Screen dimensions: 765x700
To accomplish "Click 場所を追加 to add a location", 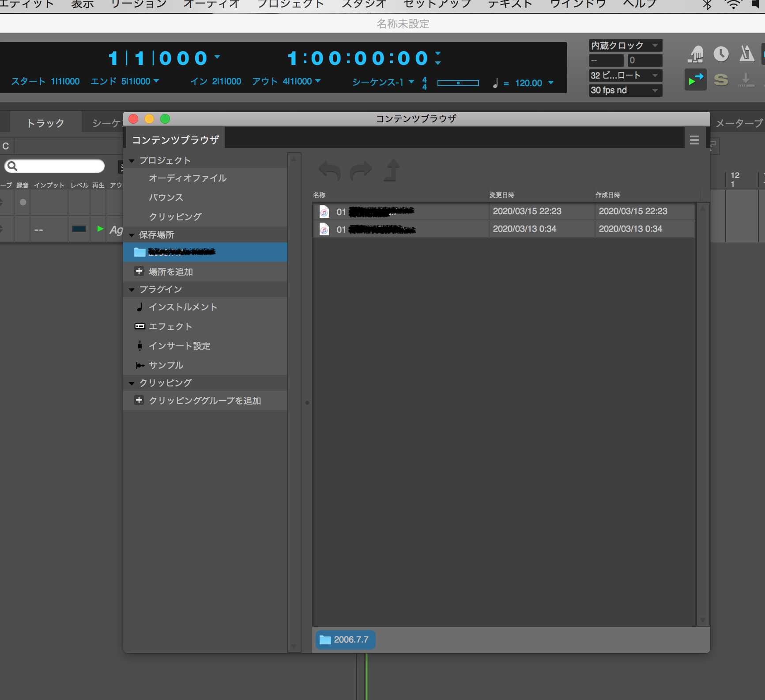I will tap(170, 272).
